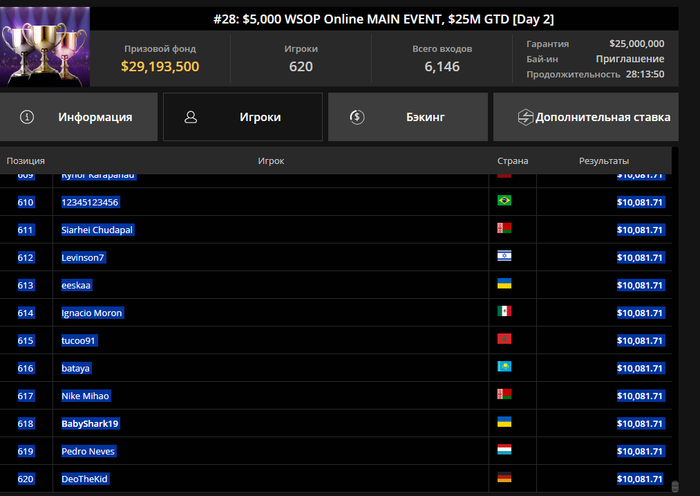Image resolution: width=700 pixels, height=496 pixels.
Task: Click the $10,081.71 result for bataya
Action: click(640, 368)
